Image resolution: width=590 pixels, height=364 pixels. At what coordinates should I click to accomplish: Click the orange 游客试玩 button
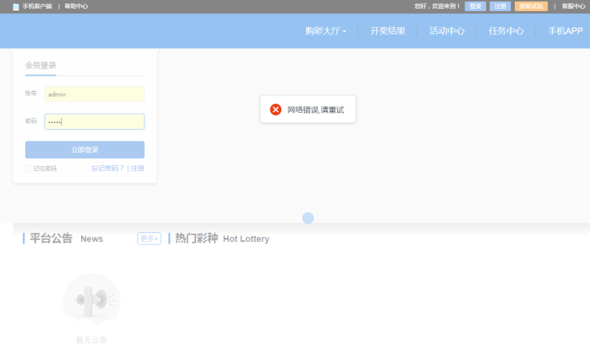pyautogui.click(x=531, y=6)
